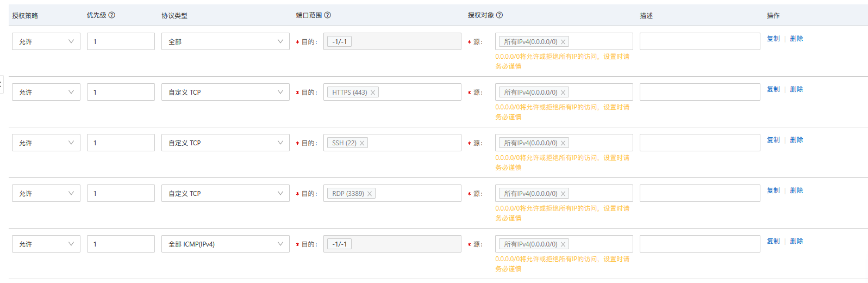Click 复制 link for ICMP rule
This screenshot has height=283, width=868.
[x=773, y=241]
